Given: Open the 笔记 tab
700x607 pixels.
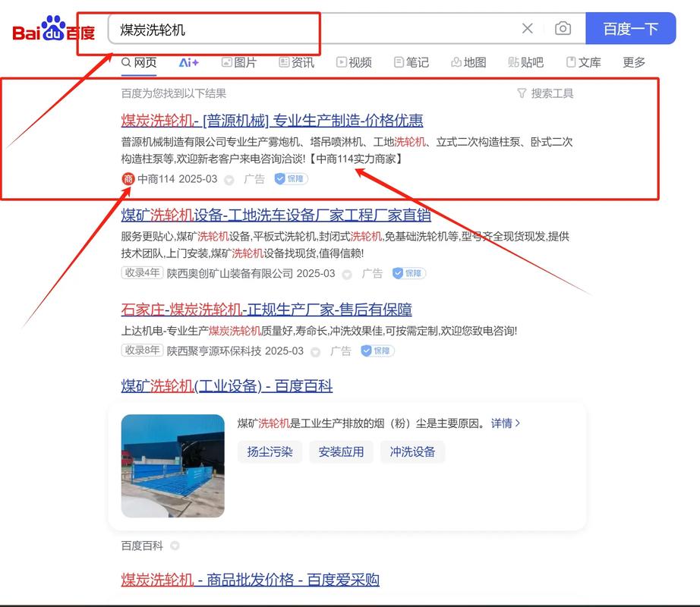Looking at the screenshot, I should [x=411, y=62].
